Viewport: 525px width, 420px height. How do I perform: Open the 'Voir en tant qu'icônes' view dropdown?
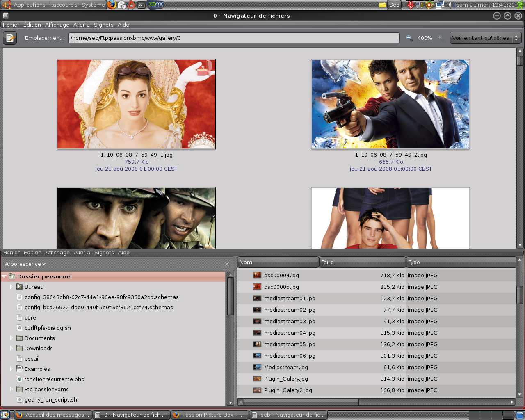[486, 38]
